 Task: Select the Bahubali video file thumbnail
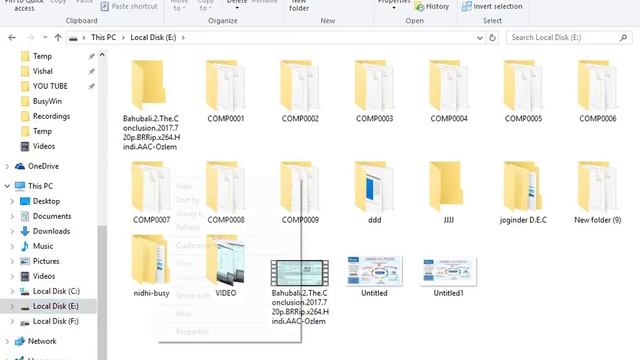tap(300, 273)
